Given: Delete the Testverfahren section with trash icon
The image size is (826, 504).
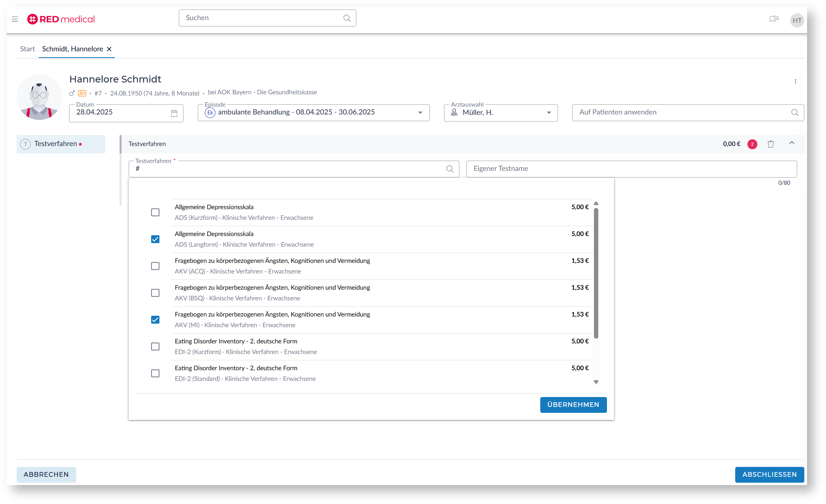Looking at the screenshot, I should [770, 144].
